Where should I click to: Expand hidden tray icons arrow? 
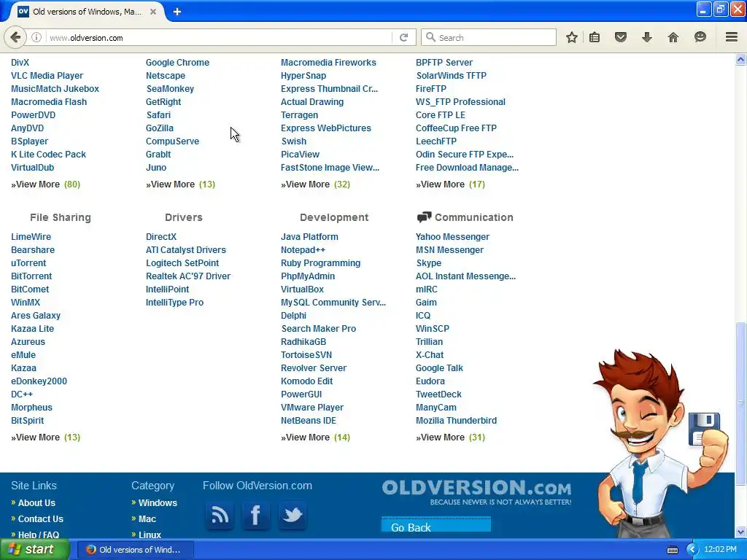692,550
